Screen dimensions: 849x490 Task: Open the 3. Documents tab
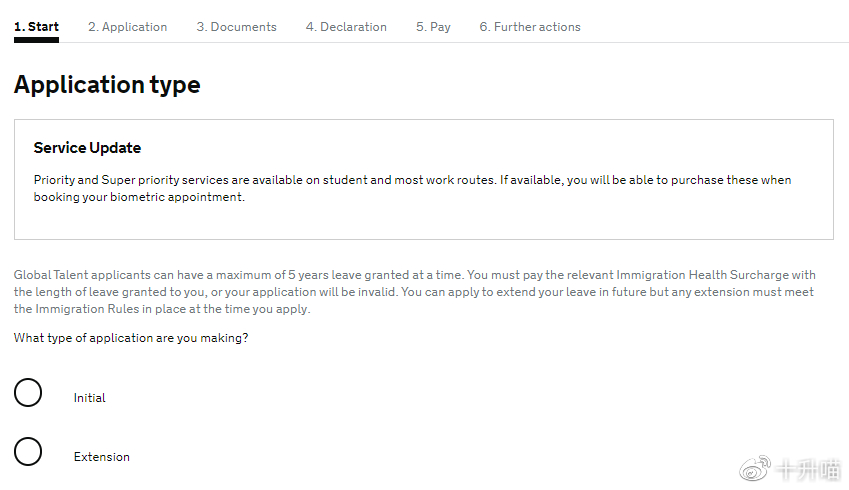[x=236, y=27]
